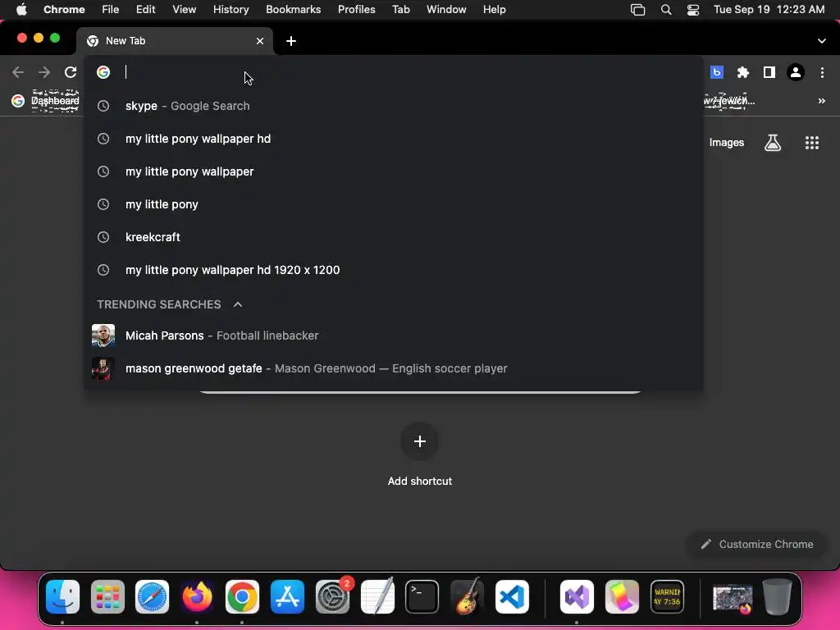Open Finder from the Dock

pyautogui.click(x=62, y=596)
